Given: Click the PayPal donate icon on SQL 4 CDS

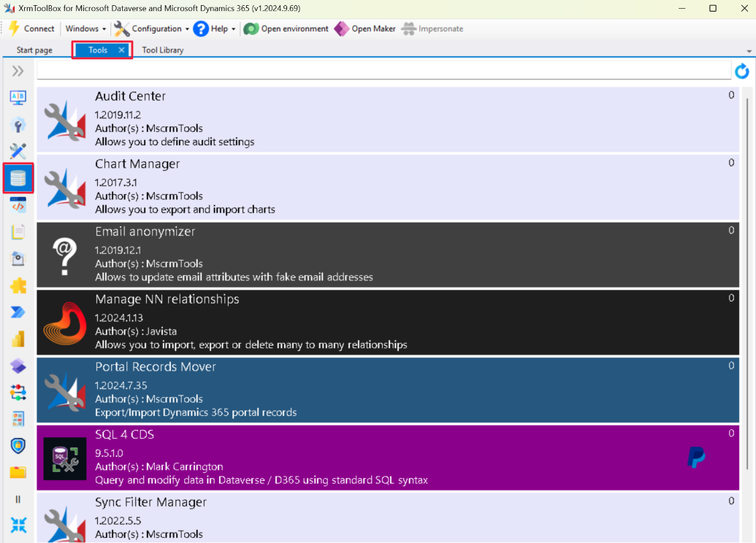Looking at the screenshot, I should click(695, 457).
